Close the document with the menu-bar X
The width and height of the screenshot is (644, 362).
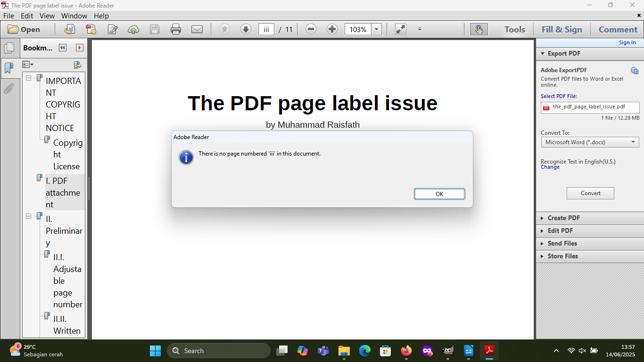(x=639, y=15)
